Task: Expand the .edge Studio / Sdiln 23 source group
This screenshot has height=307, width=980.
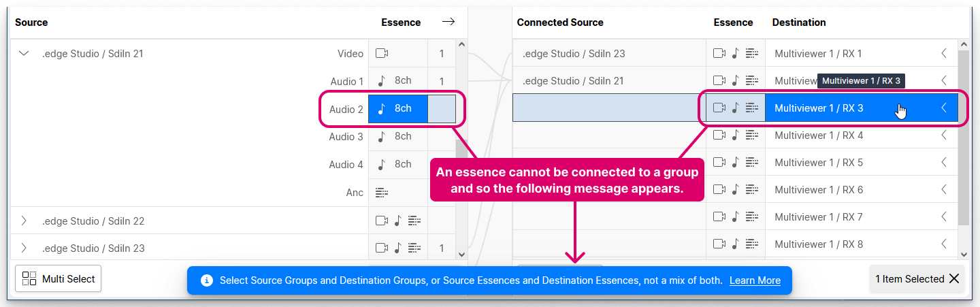Action: coord(24,248)
